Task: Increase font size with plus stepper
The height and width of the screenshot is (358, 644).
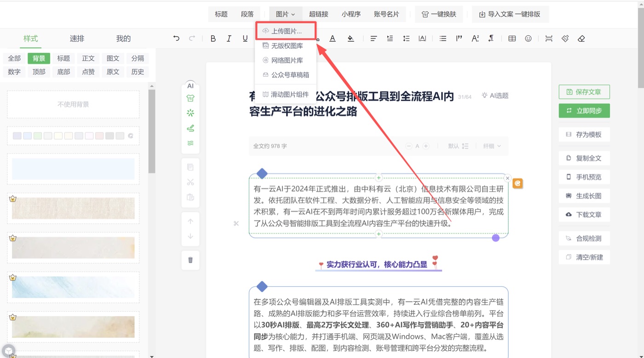Action: click(x=426, y=146)
